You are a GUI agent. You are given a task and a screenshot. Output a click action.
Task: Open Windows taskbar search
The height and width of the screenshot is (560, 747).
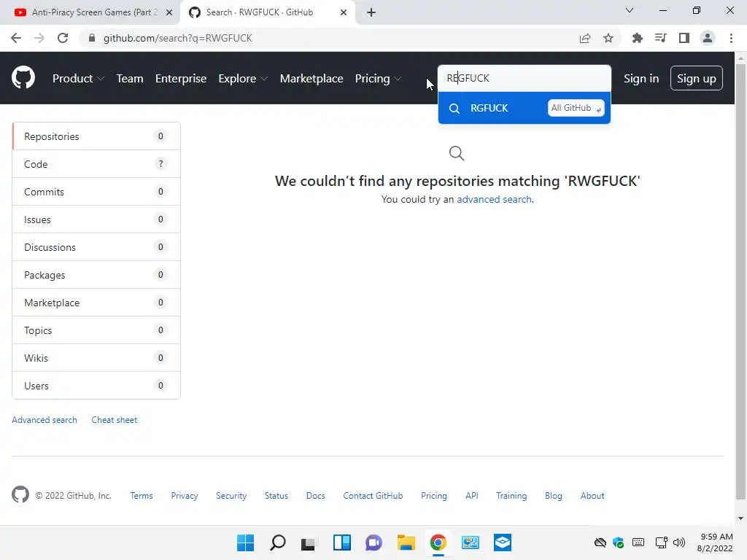tap(278, 542)
